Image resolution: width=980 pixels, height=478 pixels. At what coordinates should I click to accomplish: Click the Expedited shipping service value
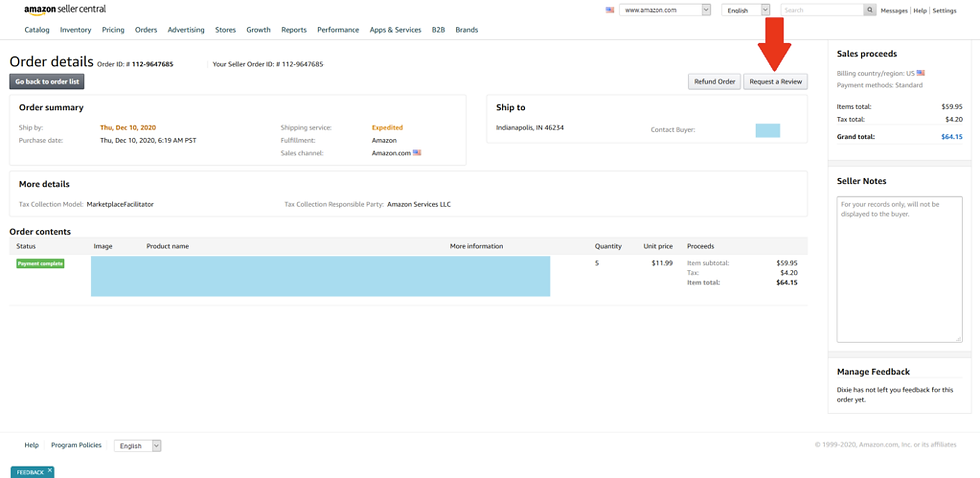tap(388, 127)
